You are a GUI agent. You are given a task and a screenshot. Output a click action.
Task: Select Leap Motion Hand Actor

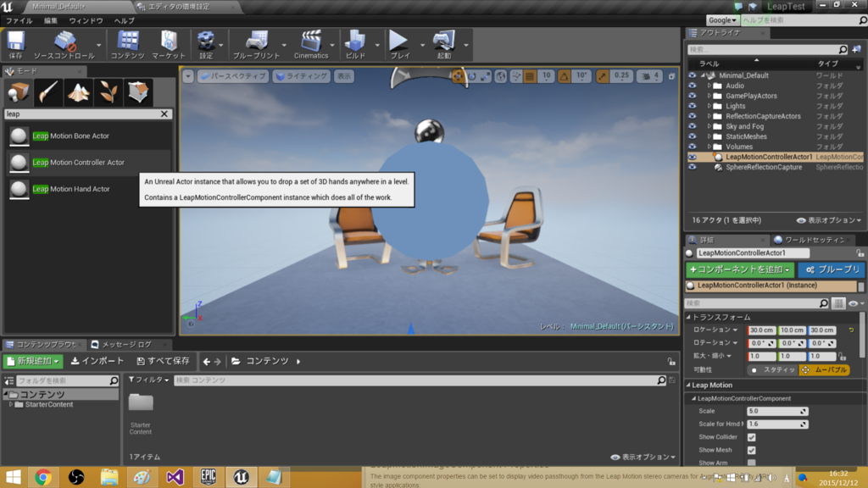(x=88, y=189)
